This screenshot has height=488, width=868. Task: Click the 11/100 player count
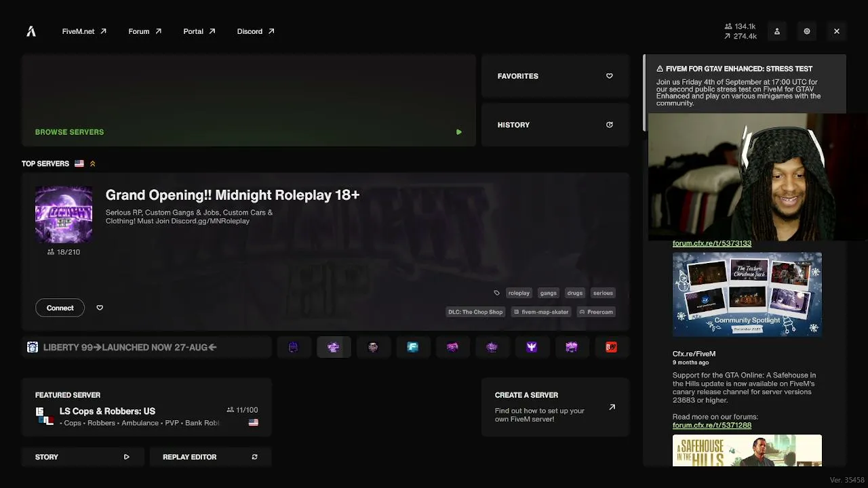point(242,410)
